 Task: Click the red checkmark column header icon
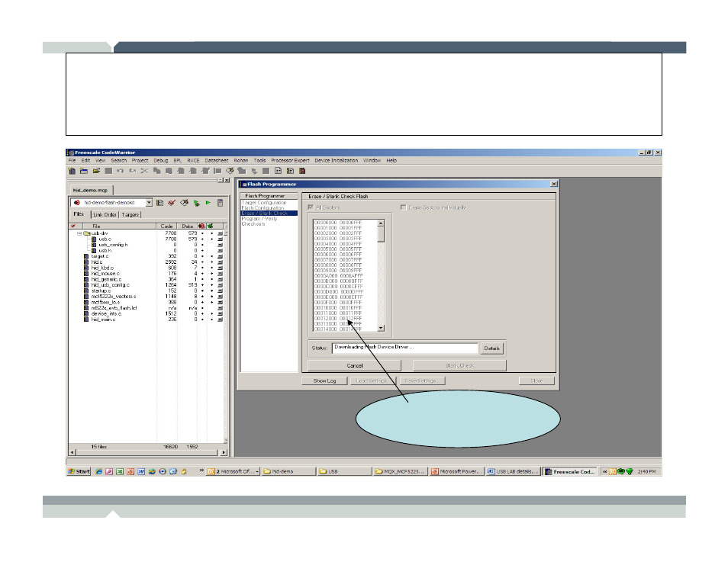coord(73,226)
